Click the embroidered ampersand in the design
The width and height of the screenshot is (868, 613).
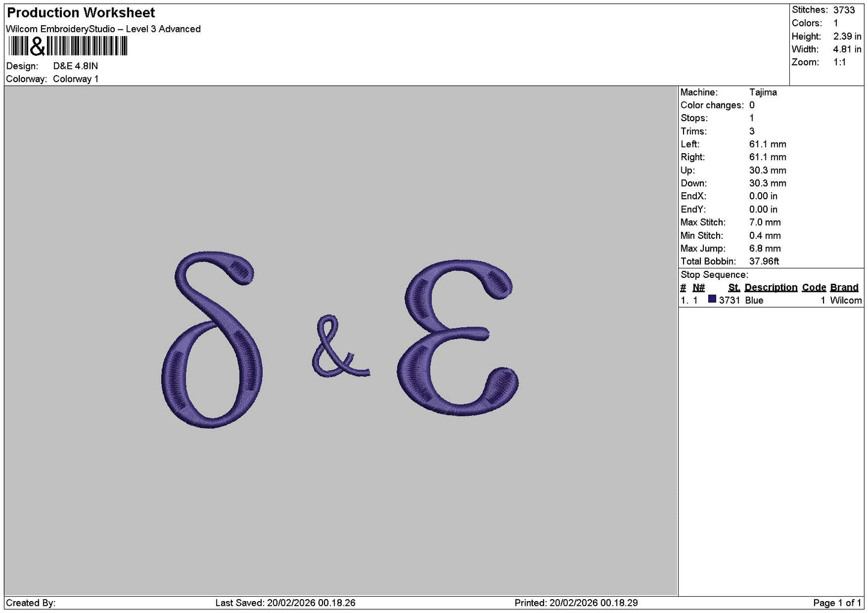(341, 346)
